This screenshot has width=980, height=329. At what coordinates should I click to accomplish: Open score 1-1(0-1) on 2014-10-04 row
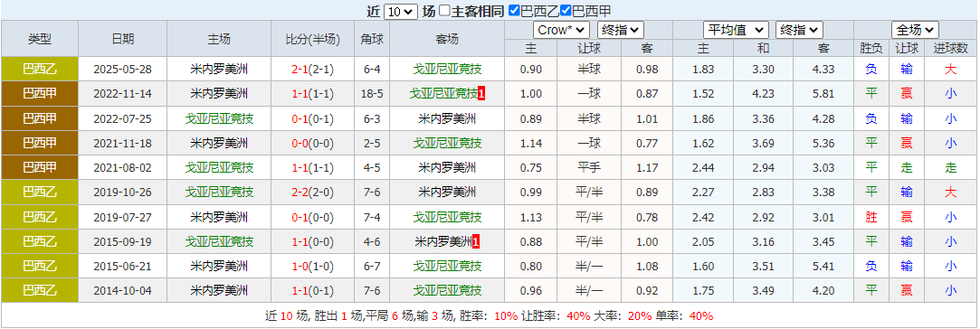(312, 290)
